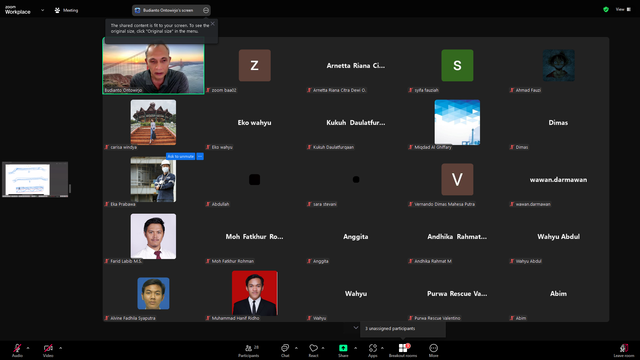Click the 3 unassigned participants popup

(403, 329)
